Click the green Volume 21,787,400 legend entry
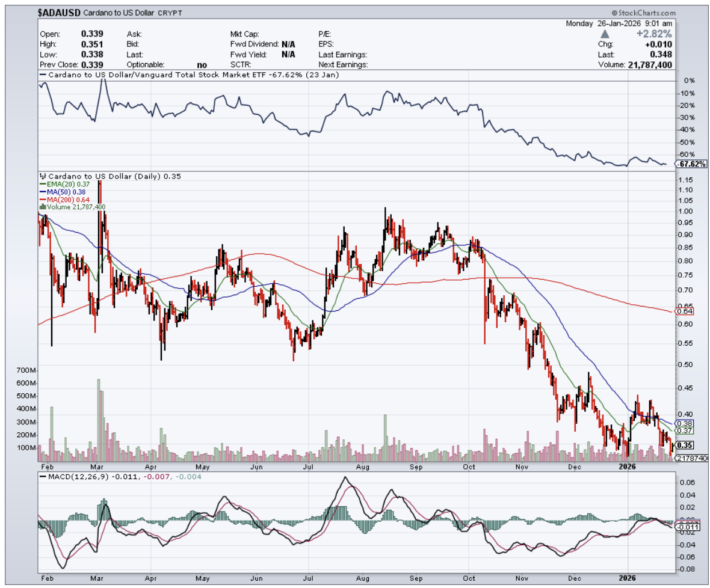The width and height of the screenshot is (710, 588). pos(76,207)
